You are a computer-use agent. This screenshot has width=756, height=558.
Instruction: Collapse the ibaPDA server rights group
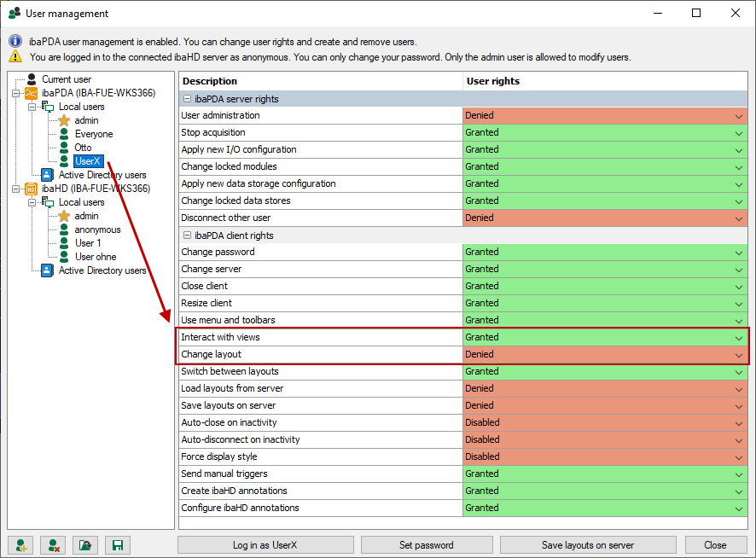click(187, 99)
